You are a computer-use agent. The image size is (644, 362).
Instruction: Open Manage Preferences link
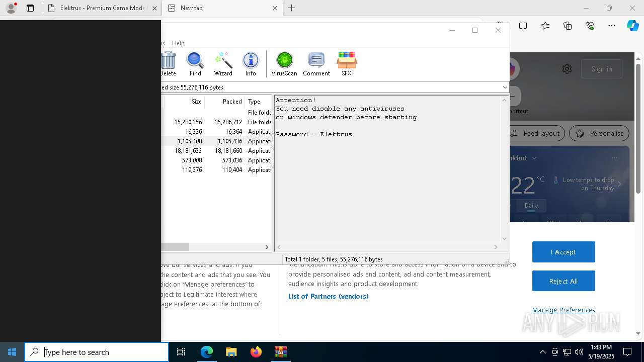pos(563,310)
